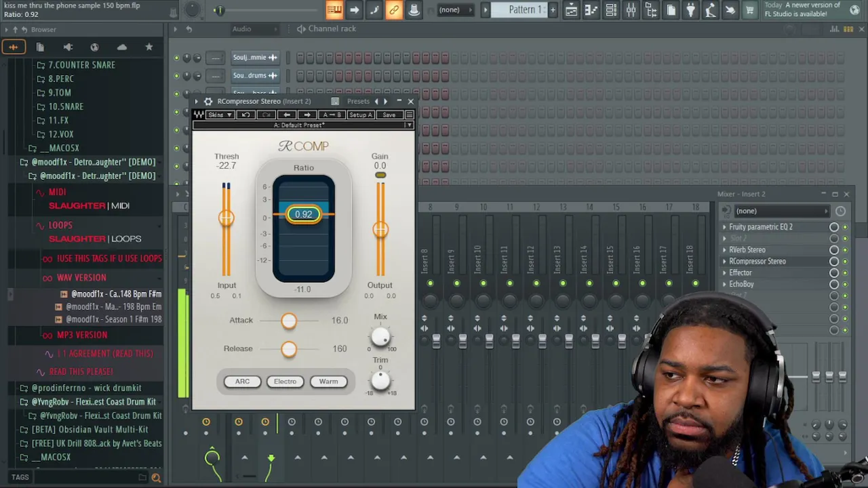The width and height of the screenshot is (868, 488).
Task: Toggle RVerb Stereo enable LED
Action: coord(845,250)
